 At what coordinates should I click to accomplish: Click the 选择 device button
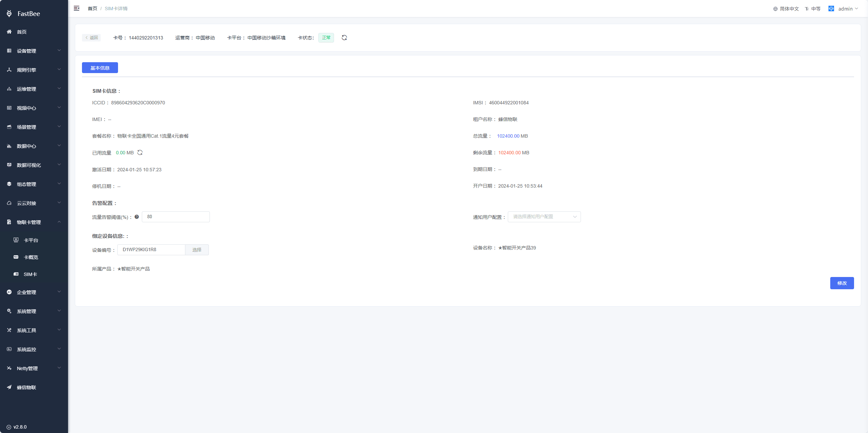click(x=197, y=250)
